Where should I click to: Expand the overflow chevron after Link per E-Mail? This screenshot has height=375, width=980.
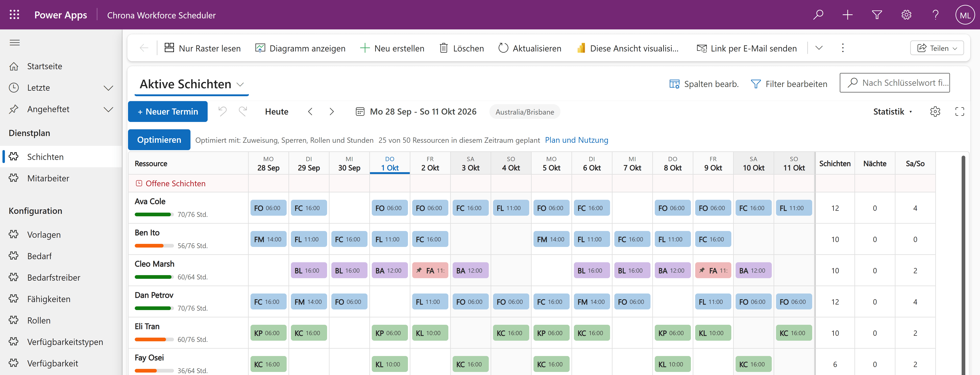[819, 48]
